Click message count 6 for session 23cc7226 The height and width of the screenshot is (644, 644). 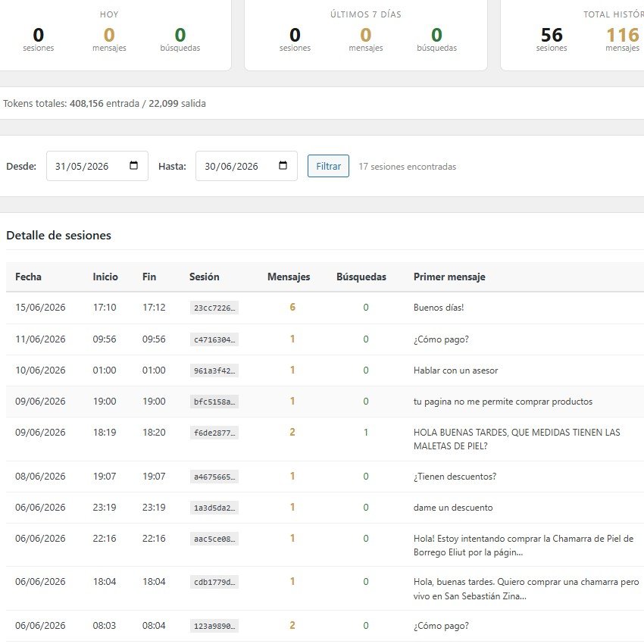pyautogui.click(x=292, y=307)
